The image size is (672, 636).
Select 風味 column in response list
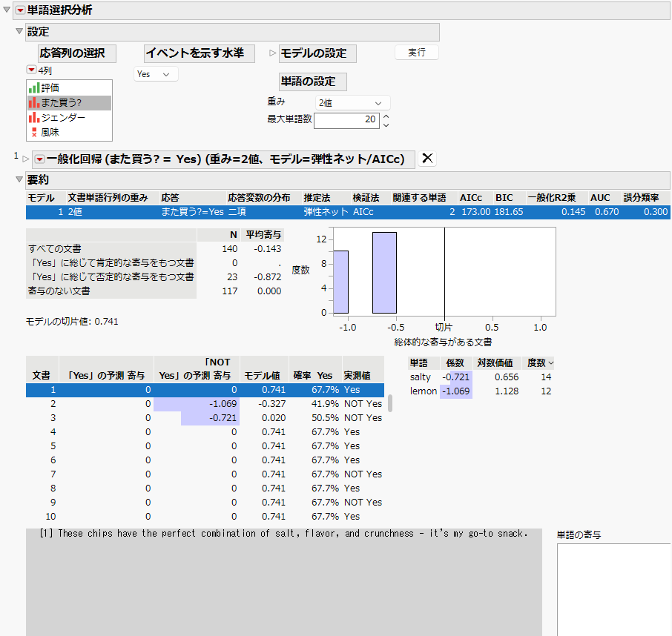tap(69, 133)
